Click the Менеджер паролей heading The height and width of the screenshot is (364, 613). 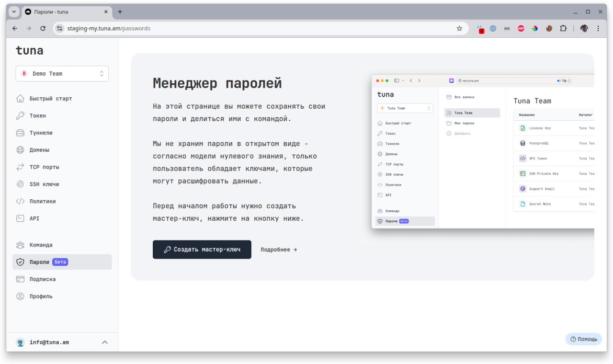217,83
